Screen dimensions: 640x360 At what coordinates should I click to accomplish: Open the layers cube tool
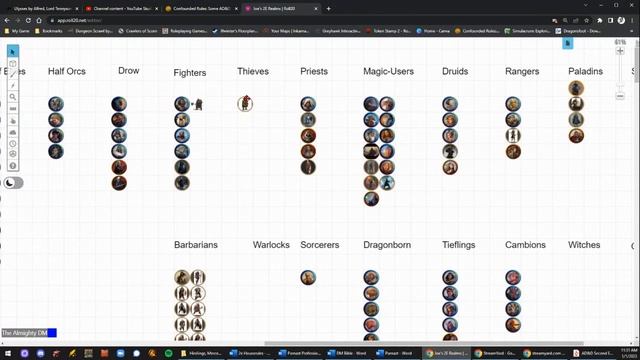13,63
